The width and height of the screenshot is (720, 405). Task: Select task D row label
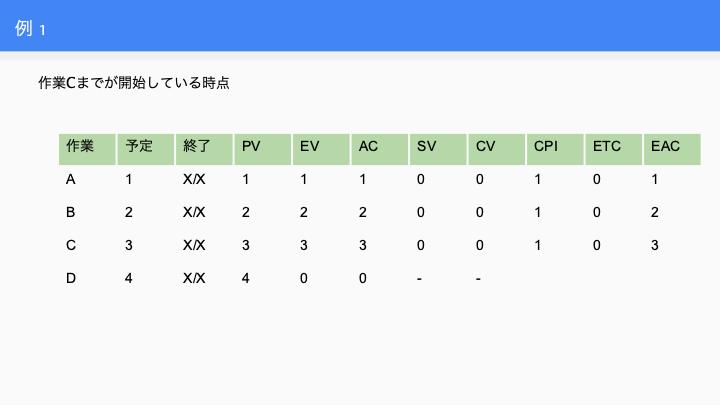[x=71, y=278]
